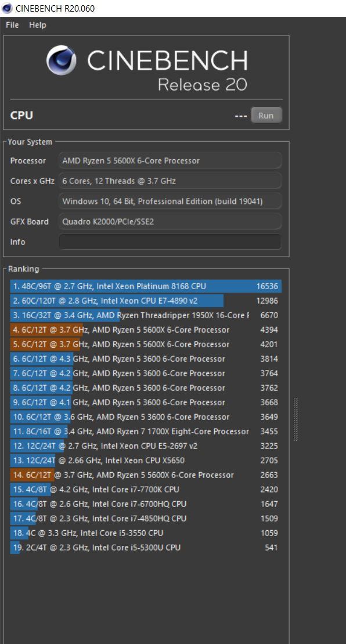The width and height of the screenshot is (346, 644).
Task: Select the Ryzen 5 3600 row scoring 3764
Action: (146, 373)
